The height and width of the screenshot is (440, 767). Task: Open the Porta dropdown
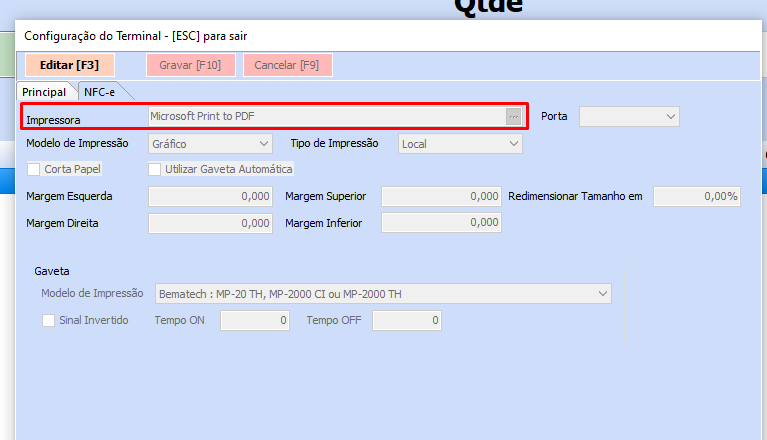point(630,117)
